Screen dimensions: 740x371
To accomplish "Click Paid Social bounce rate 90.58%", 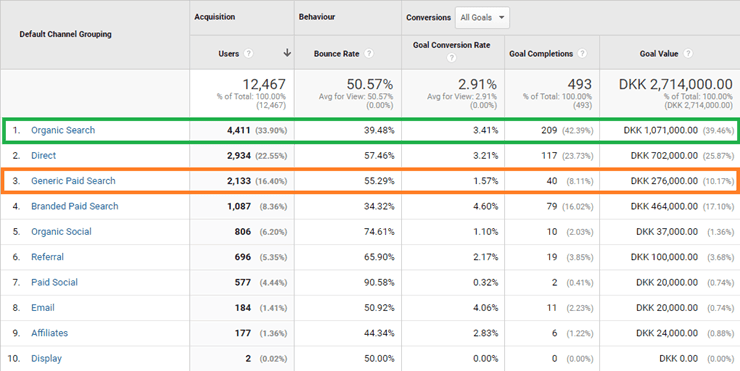I will 379,282.
